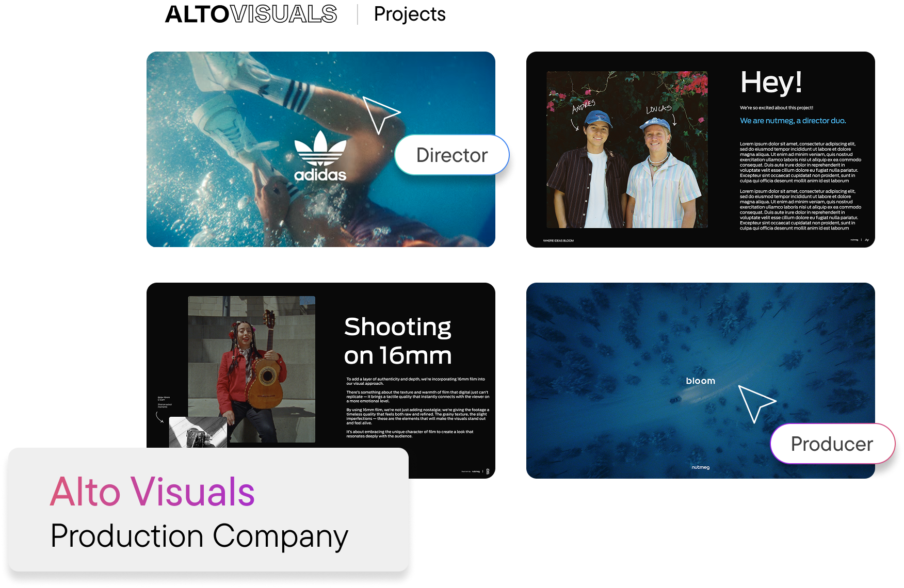Click the 'Shooting on 16mm' headline
904x588 pixels.
(398, 341)
